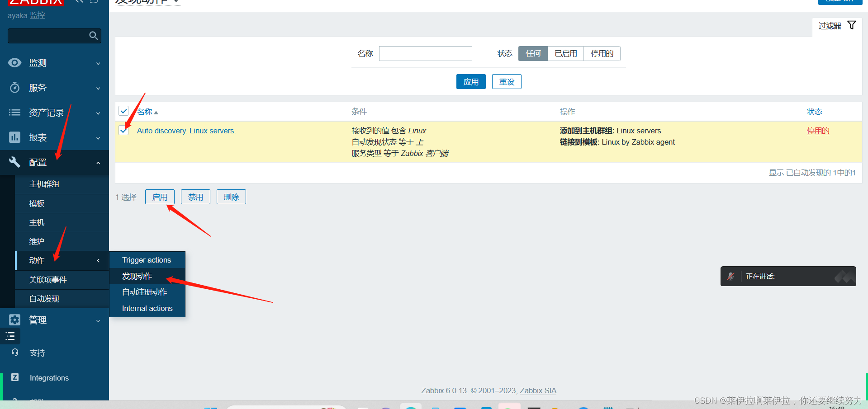Image resolution: width=868 pixels, height=409 pixels.
Task: Open Auto discovery. Linux servers. link
Action: tap(186, 131)
